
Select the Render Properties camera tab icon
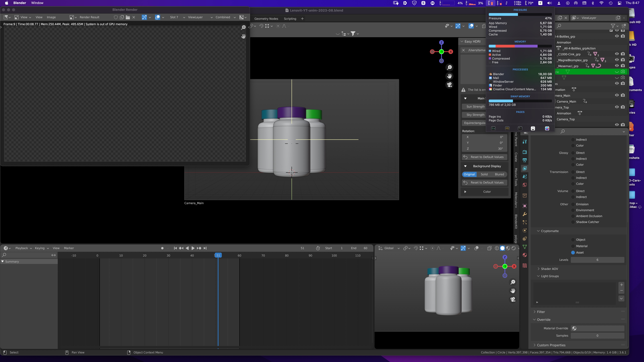[525, 152]
